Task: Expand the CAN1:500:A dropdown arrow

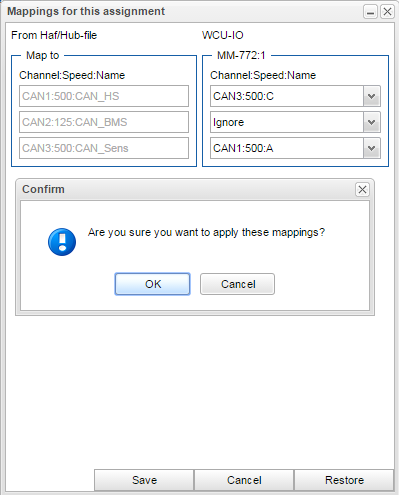Action: pyautogui.click(x=372, y=148)
